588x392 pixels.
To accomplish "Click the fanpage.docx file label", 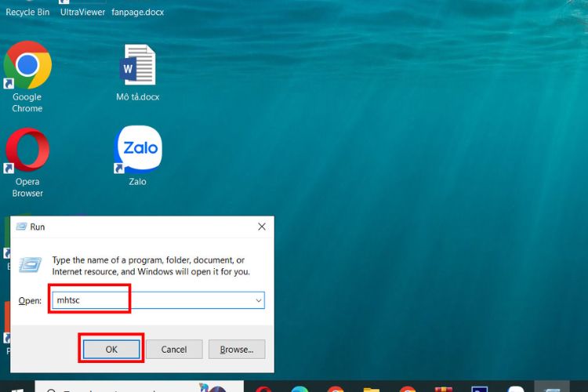I will coord(138,12).
